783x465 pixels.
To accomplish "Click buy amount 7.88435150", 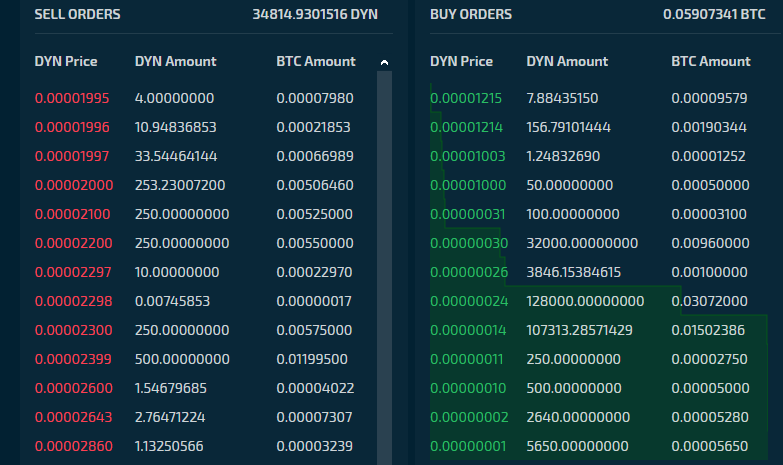I will pos(562,98).
